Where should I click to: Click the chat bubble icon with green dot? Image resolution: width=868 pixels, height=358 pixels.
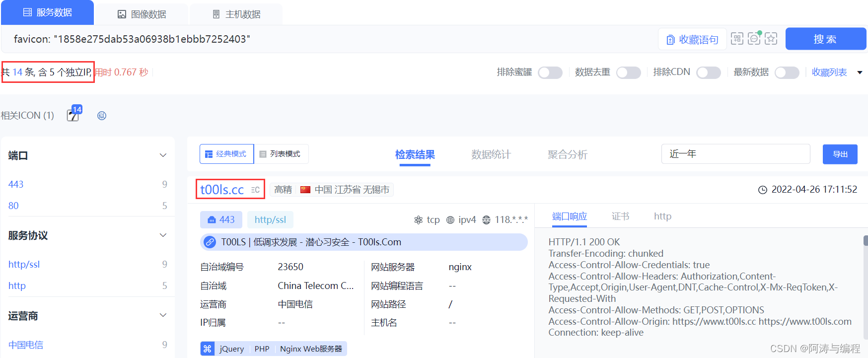coord(754,38)
